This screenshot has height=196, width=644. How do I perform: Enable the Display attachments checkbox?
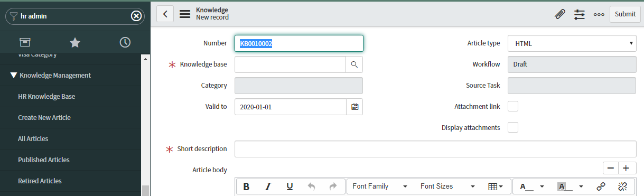tap(513, 127)
